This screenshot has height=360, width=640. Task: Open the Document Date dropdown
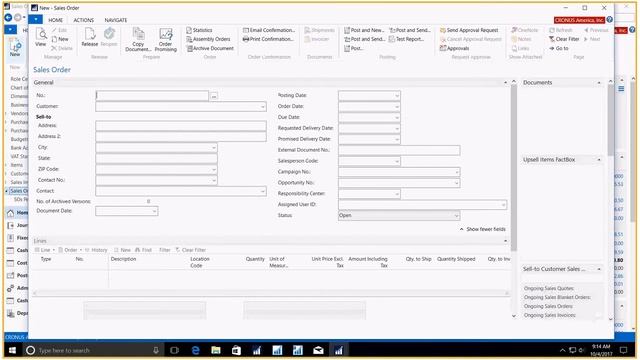(154, 211)
